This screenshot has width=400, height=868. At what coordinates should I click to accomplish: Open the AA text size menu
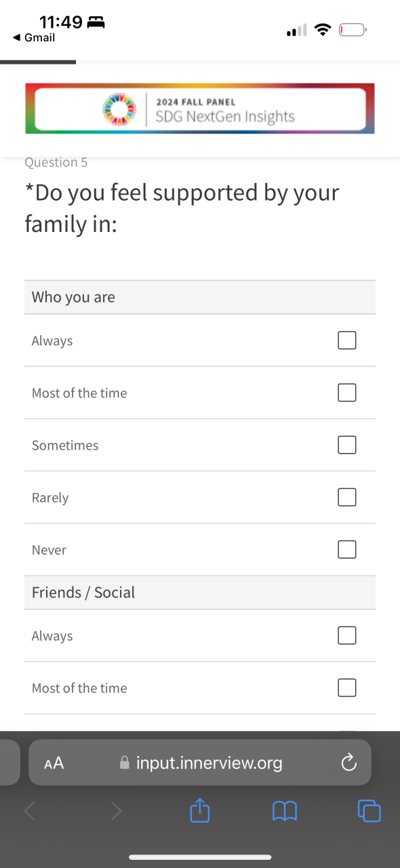(54, 764)
